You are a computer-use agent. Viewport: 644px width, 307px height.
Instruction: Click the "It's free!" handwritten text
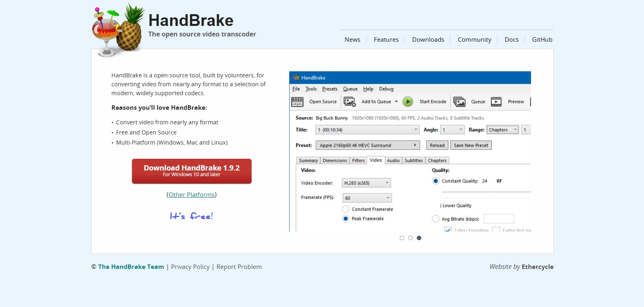point(192,216)
